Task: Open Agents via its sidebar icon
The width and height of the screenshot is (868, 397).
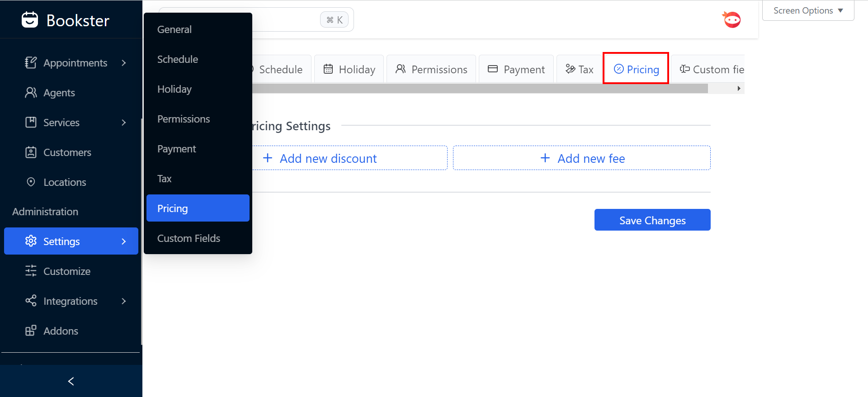Action: click(x=31, y=93)
